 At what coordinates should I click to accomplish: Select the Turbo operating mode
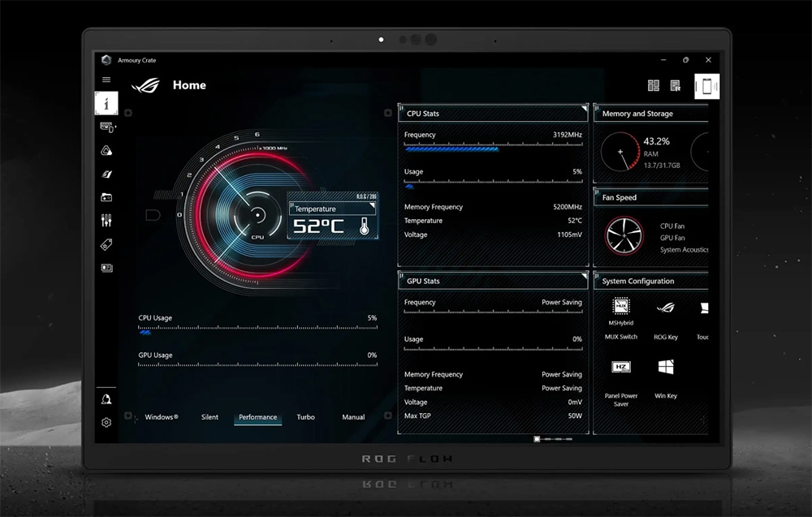pyautogui.click(x=305, y=417)
